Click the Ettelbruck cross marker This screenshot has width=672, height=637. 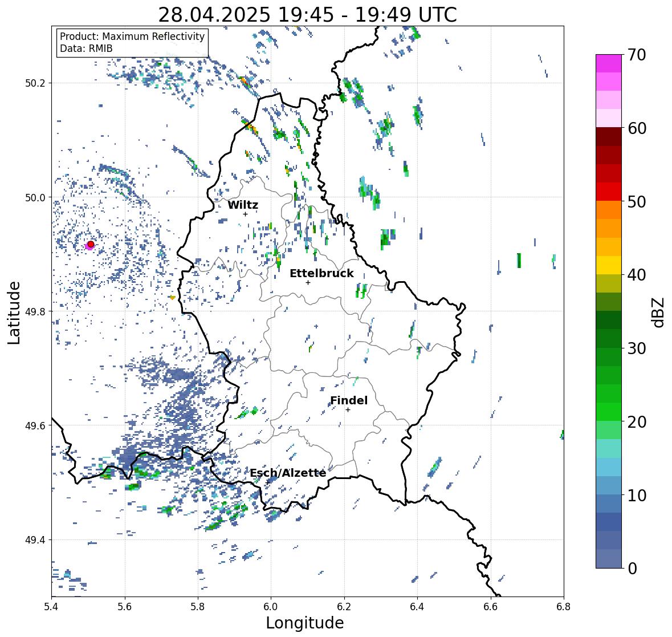point(308,282)
